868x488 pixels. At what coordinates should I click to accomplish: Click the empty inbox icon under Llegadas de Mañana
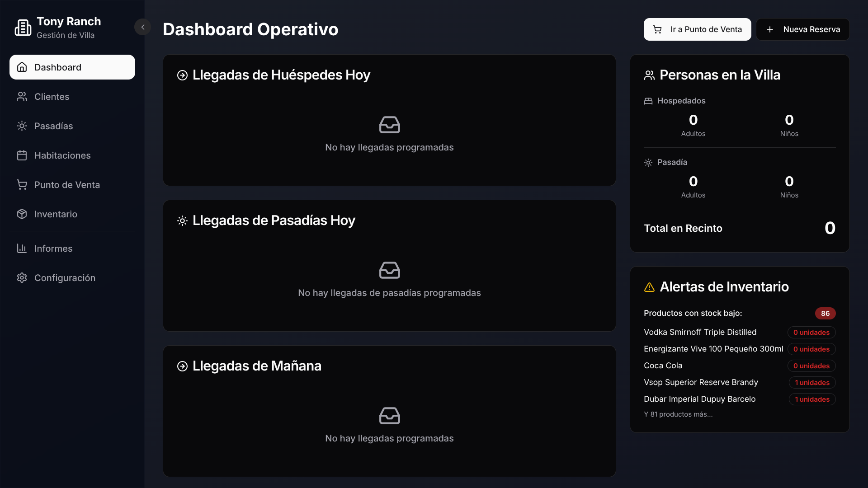(389, 416)
